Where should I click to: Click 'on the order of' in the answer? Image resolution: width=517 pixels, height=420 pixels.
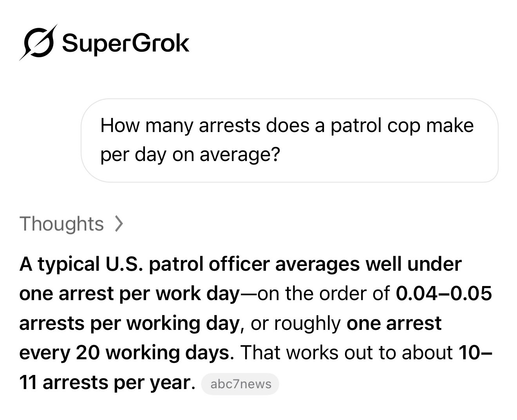click(x=324, y=293)
